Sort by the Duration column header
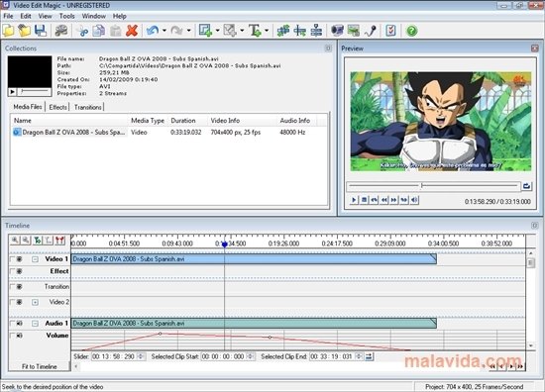The height and width of the screenshot is (392, 545). [188, 121]
